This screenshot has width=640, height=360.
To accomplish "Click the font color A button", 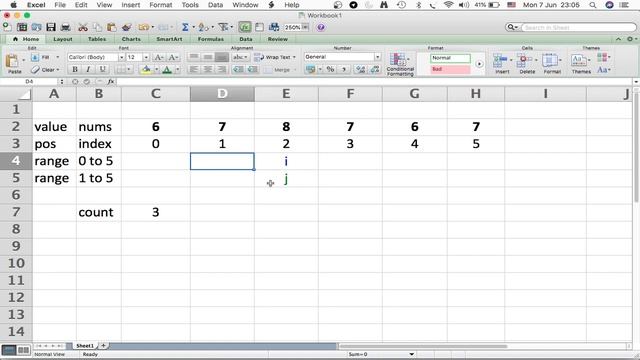I will [167, 69].
